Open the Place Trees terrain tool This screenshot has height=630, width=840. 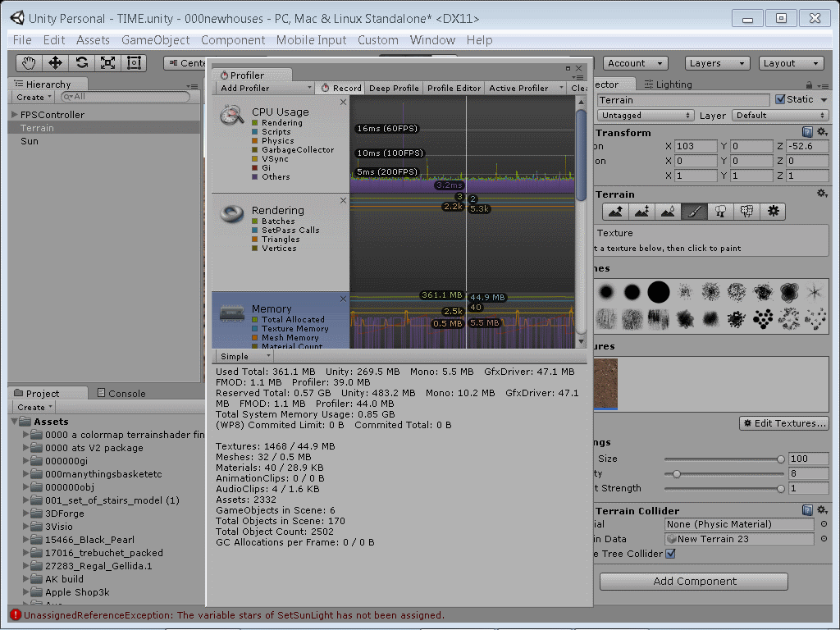pos(722,211)
